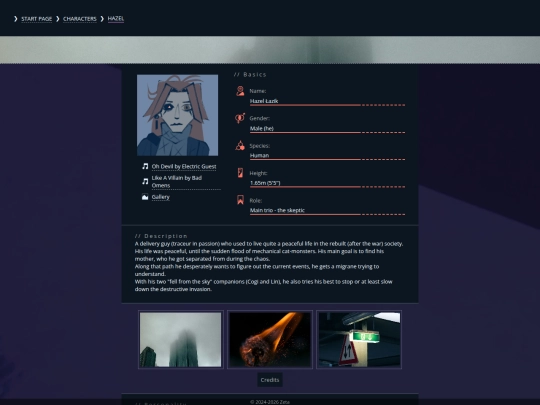
Task: Open the burning meteor thumbnail
Action: pyautogui.click(x=270, y=340)
